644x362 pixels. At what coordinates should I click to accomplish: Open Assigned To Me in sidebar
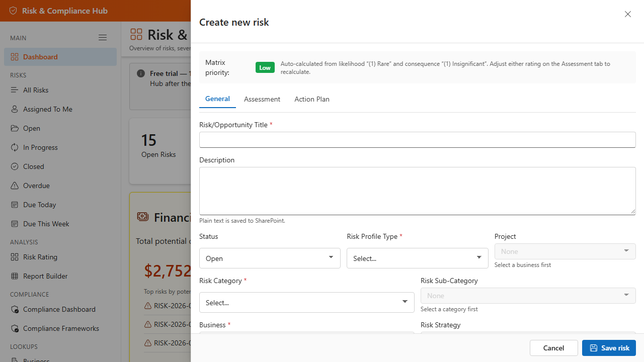point(60,109)
